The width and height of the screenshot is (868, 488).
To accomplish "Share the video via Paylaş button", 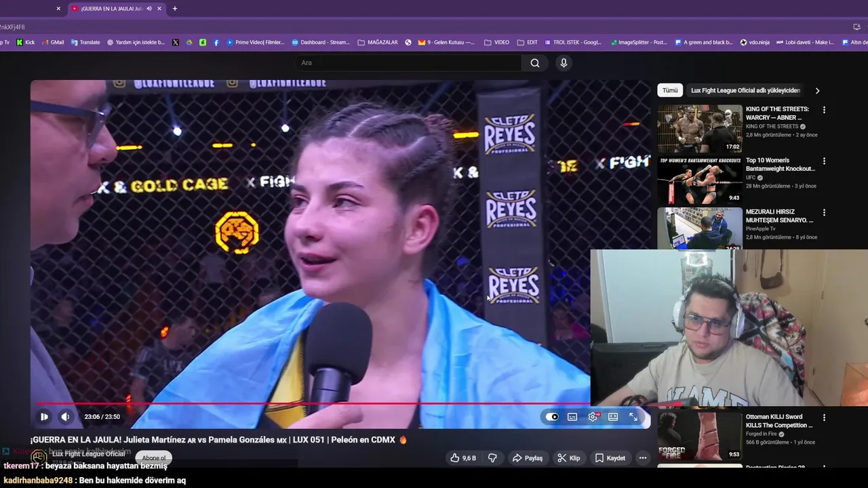I will pos(528,458).
